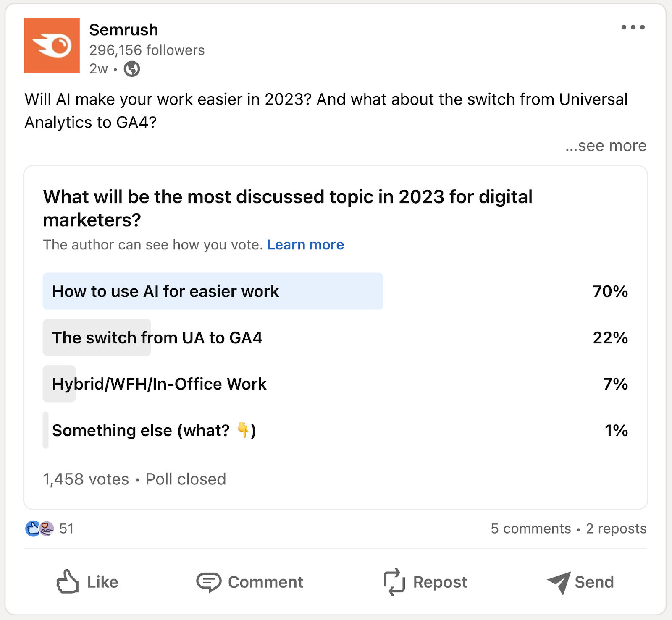
Task: Expand post text with 'see more'
Action: [x=606, y=146]
